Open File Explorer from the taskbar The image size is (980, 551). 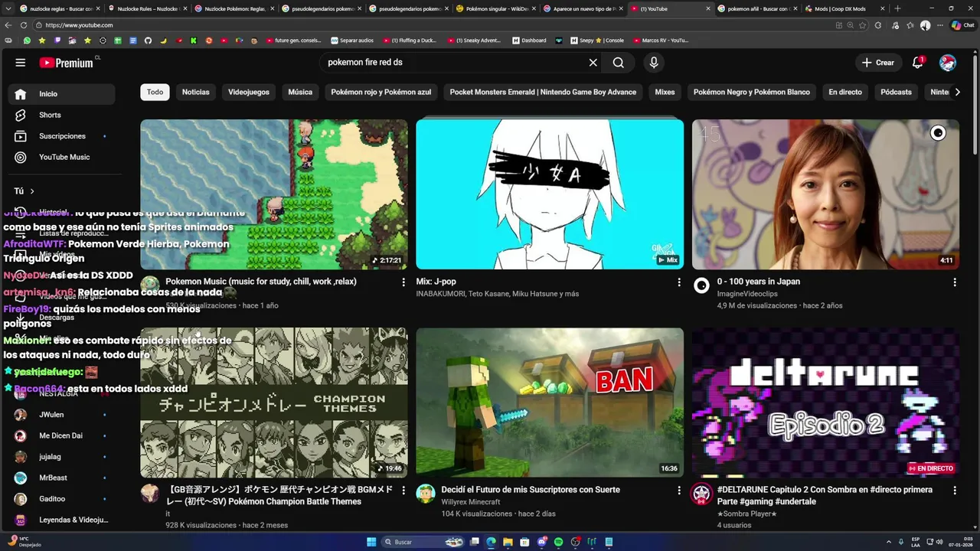click(508, 542)
